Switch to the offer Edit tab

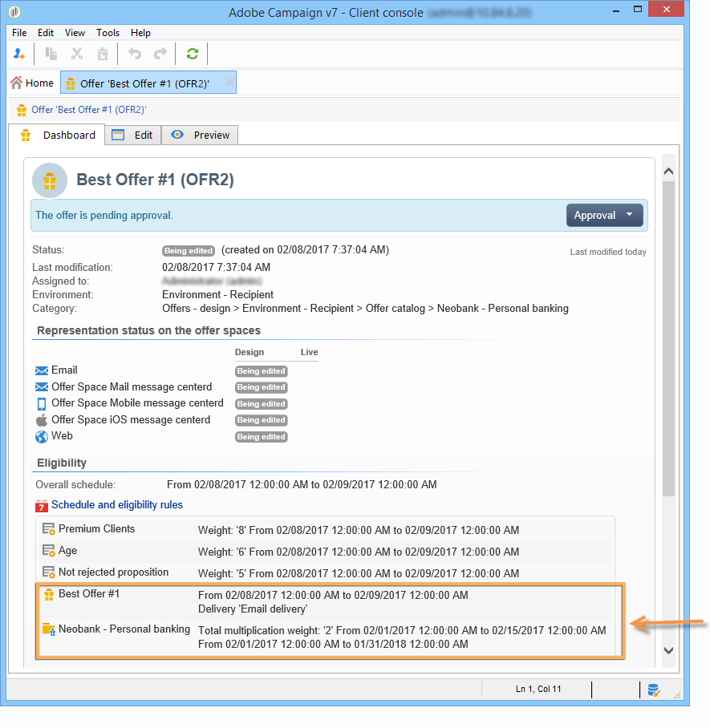(x=133, y=135)
